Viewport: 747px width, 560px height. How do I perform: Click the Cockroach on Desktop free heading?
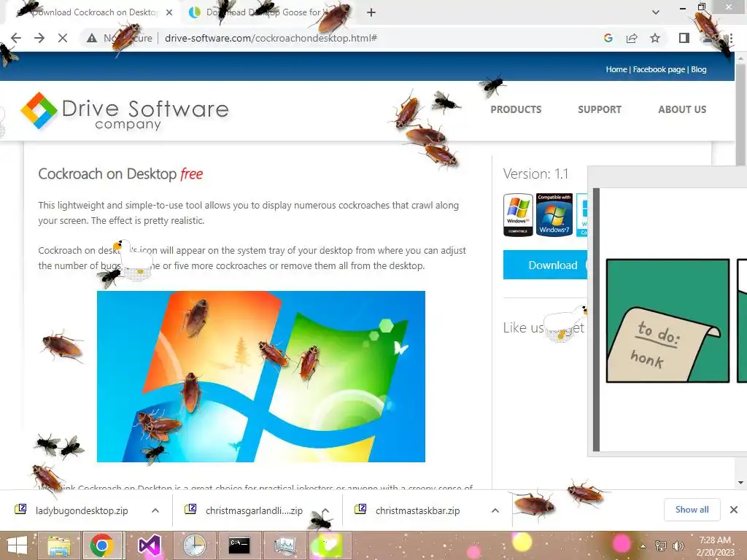tap(120, 174)
